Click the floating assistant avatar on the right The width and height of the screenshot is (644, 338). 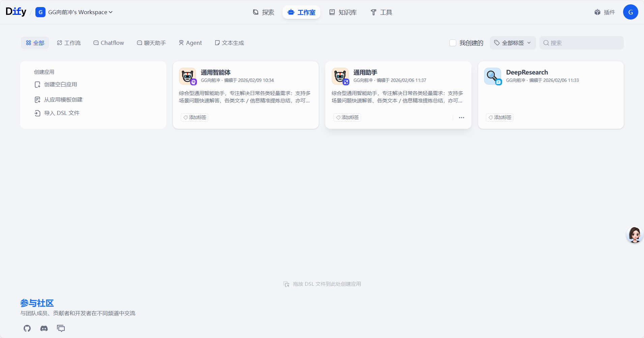[635, 235]
